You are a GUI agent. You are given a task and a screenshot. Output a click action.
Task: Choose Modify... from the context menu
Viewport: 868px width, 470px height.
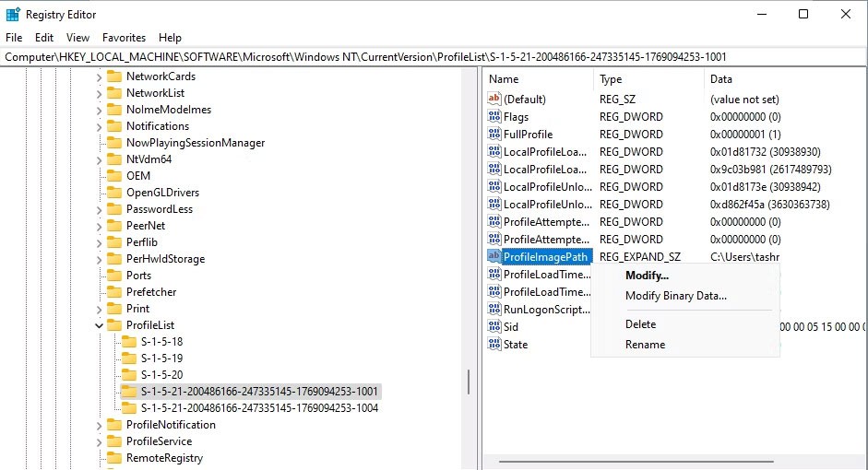pyautogui.click(x=647, y=276)
